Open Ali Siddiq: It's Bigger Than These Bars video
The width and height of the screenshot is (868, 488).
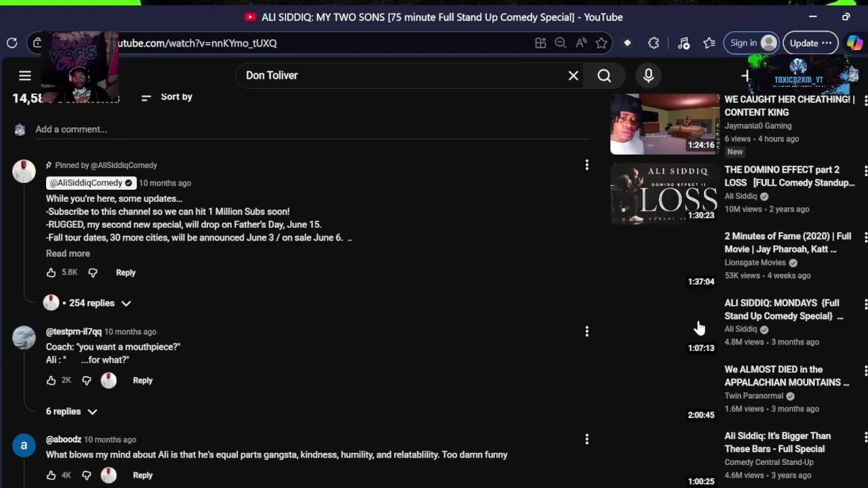pyautogui.click(x=777, y=442)
